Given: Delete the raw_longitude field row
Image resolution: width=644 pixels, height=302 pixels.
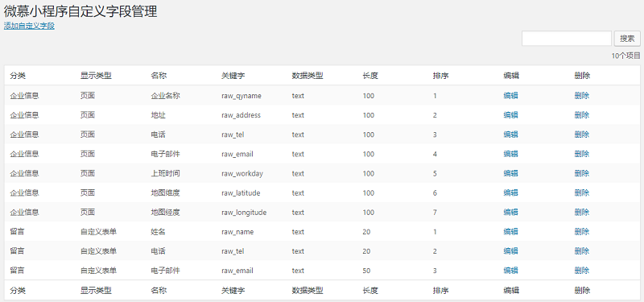Looking at the screenshot, I should 581,213.
